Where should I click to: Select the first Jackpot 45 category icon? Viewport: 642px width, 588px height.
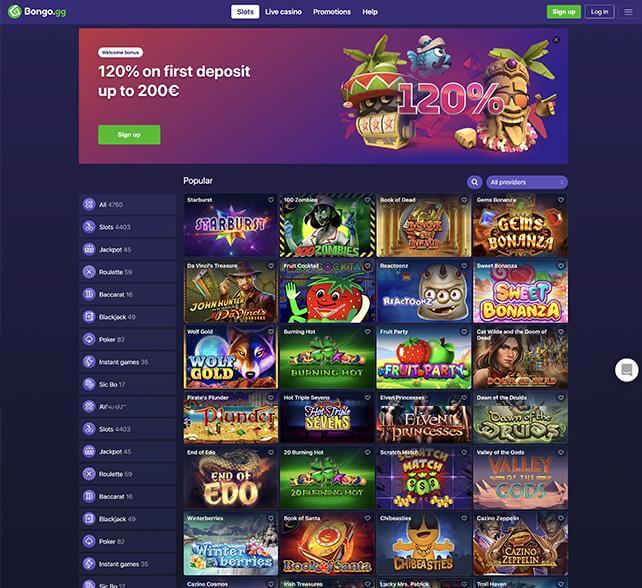click(89, 249)
